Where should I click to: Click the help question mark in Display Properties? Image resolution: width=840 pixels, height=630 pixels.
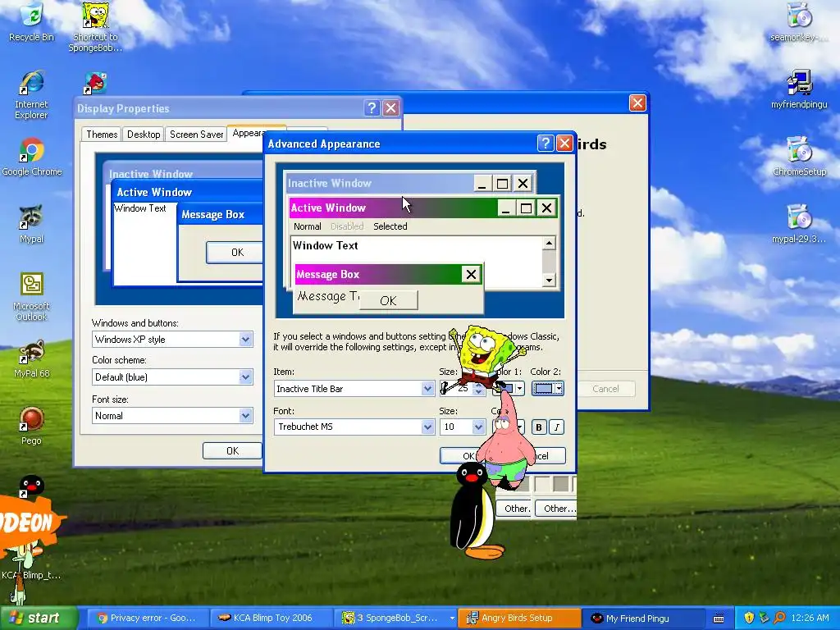[372, 107]
